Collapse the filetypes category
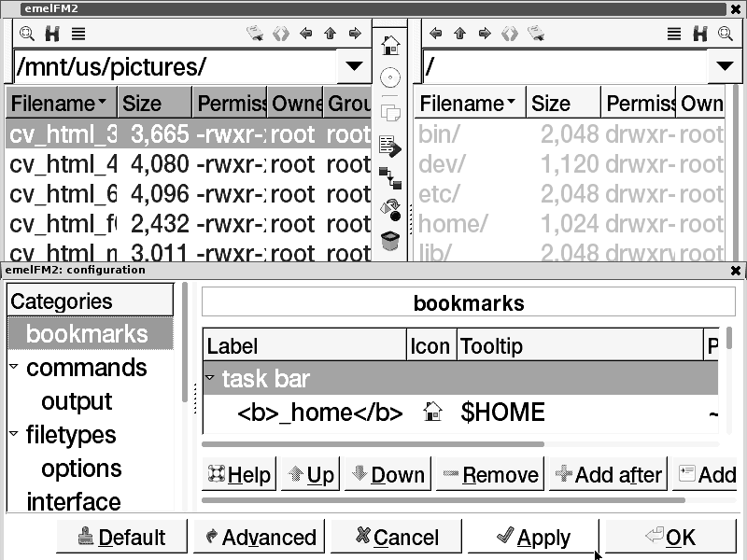The image size is (747, 560). point(14,434)
